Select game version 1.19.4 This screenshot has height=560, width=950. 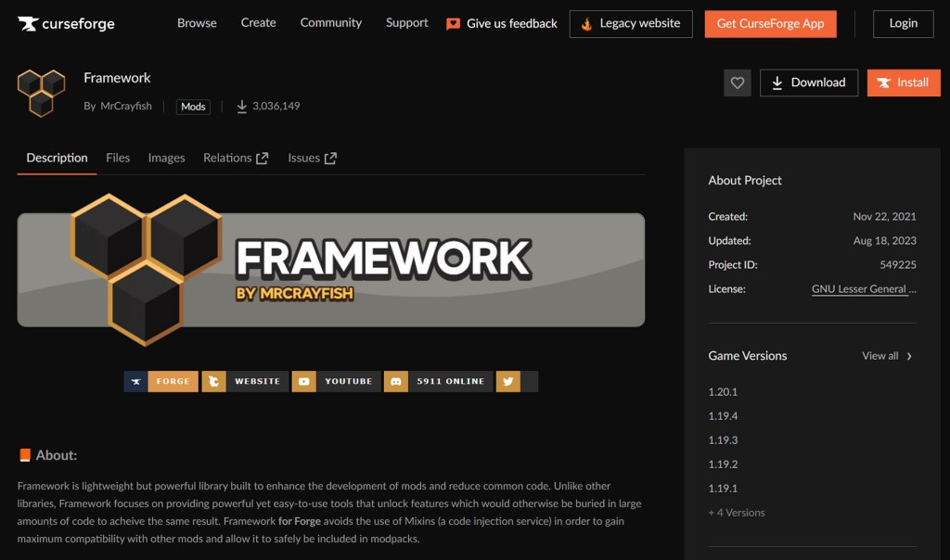coord(723,416)
